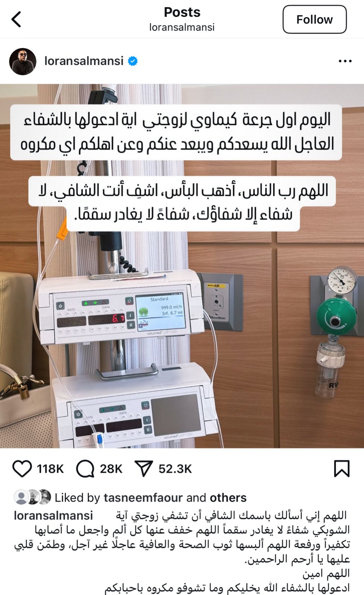Follow the loransalmansi account
The image size is (364, 595).
coord(314,19)
